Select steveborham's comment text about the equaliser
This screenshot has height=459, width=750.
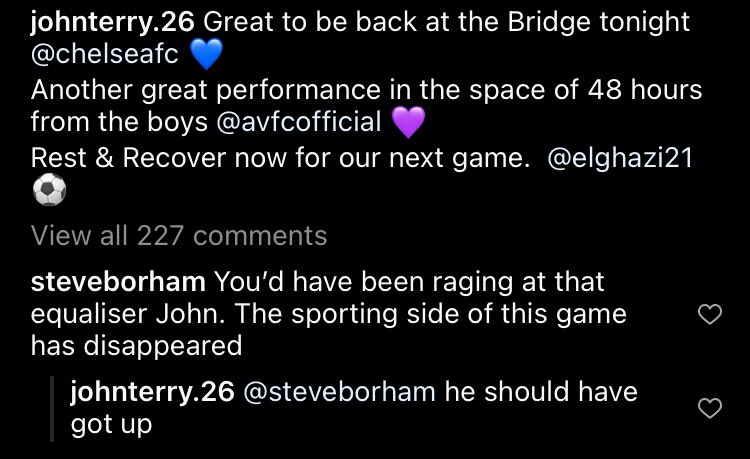pyautogui.click(x=329, y=314)
